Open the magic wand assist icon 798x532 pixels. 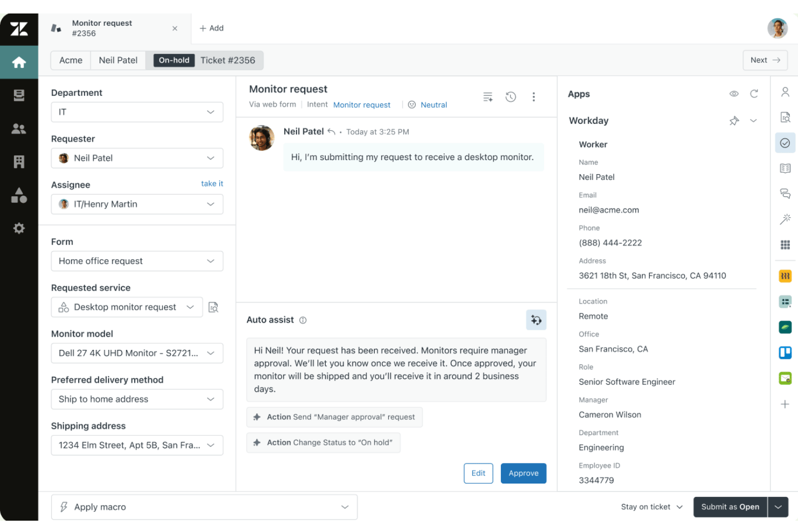tap(785, 219)
